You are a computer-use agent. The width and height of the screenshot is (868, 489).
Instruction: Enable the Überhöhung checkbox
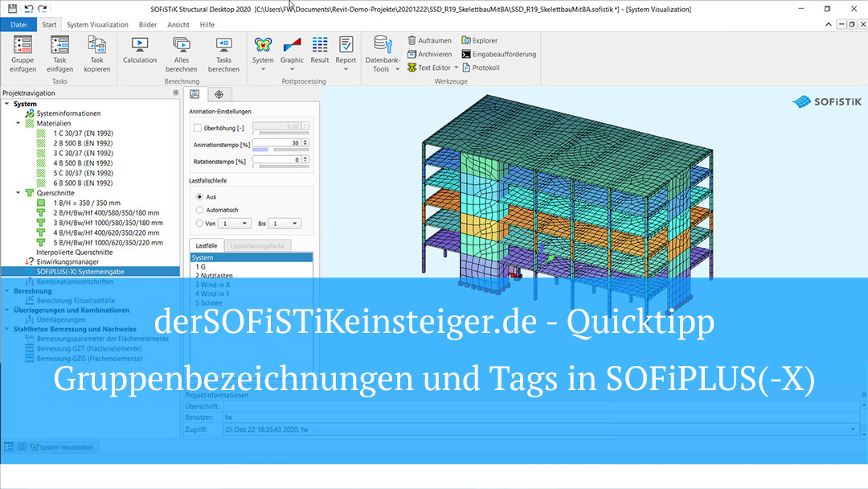pyautogui.click(x=195, y=129)
